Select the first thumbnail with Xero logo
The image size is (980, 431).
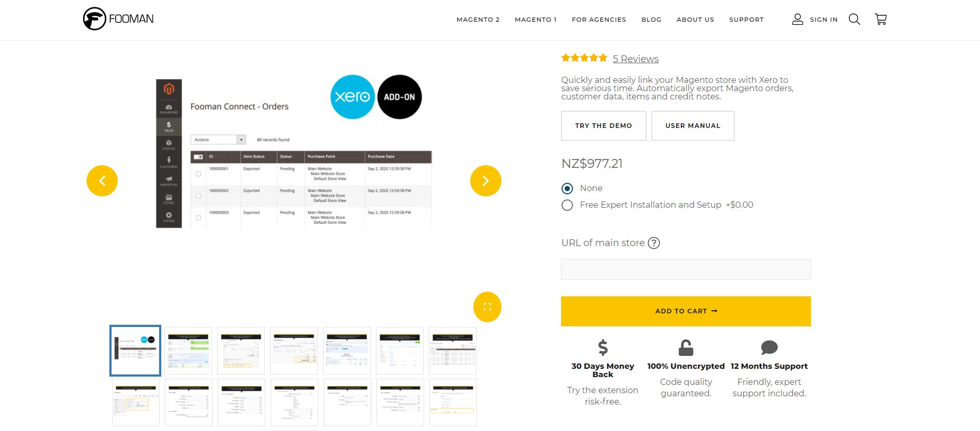(135, 351)
